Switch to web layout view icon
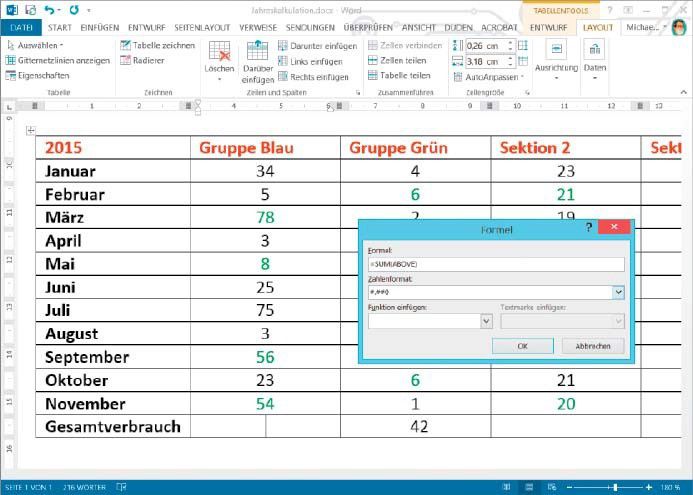The height and width of the screenshot is (495, 693). tap(552, 487)
